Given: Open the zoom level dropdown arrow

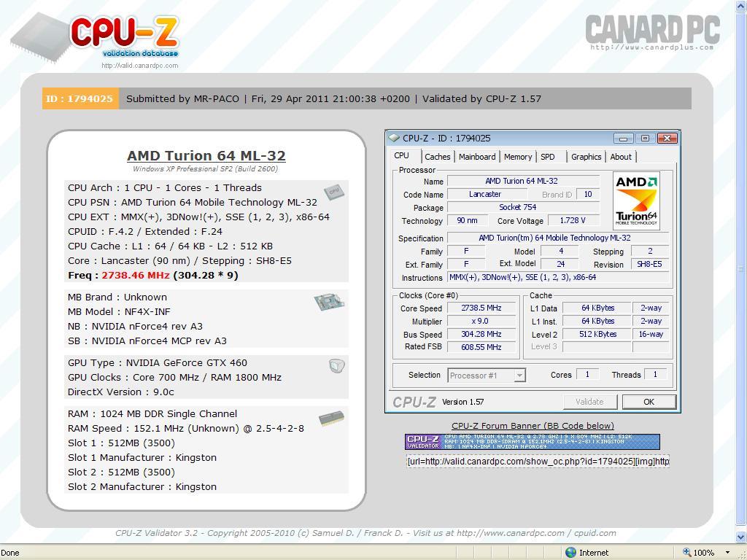Looking at the screenshot, I should click(x=728, y=553).
